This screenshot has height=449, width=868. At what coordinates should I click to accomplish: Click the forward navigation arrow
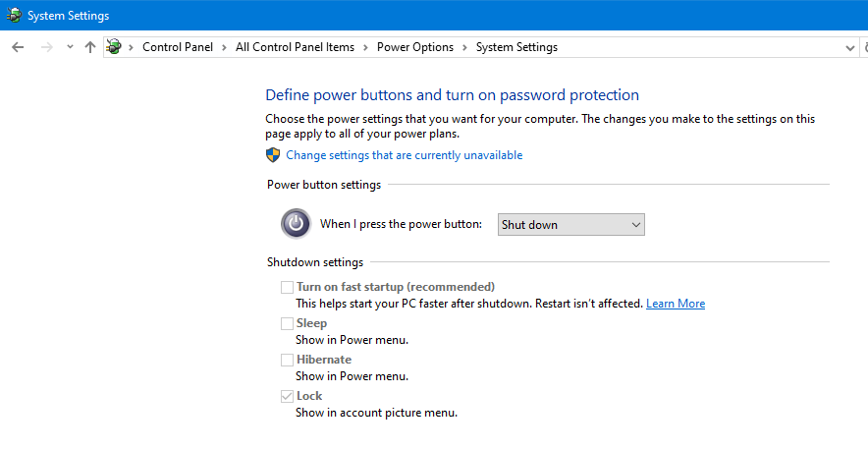tap(47, 47)
